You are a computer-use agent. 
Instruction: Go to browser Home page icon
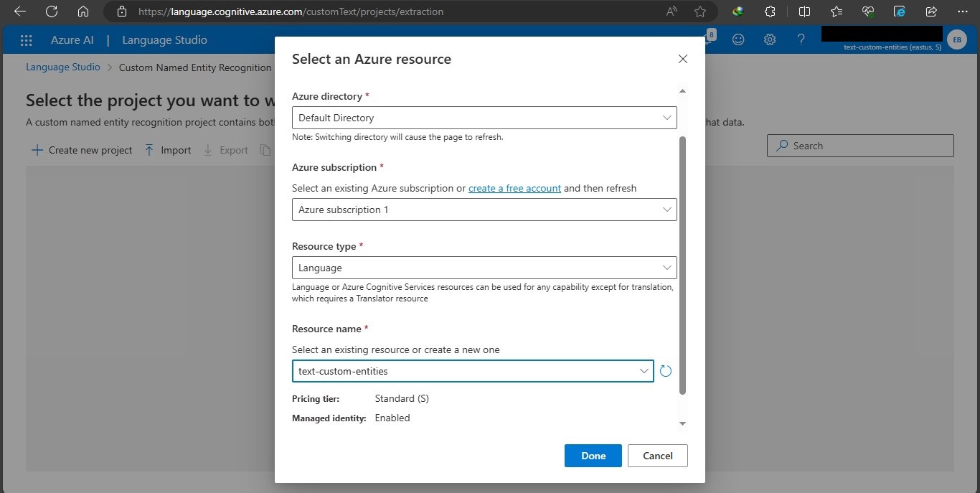click(83, 11)
